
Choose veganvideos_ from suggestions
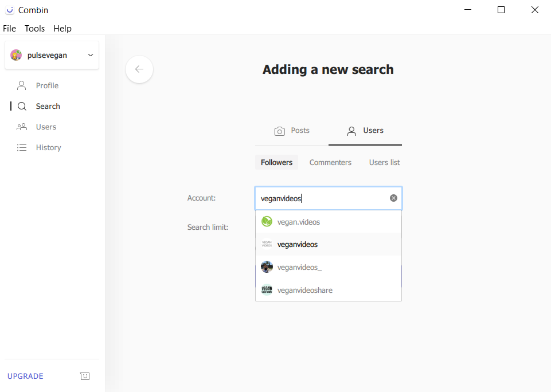click(x=329, y=267)
